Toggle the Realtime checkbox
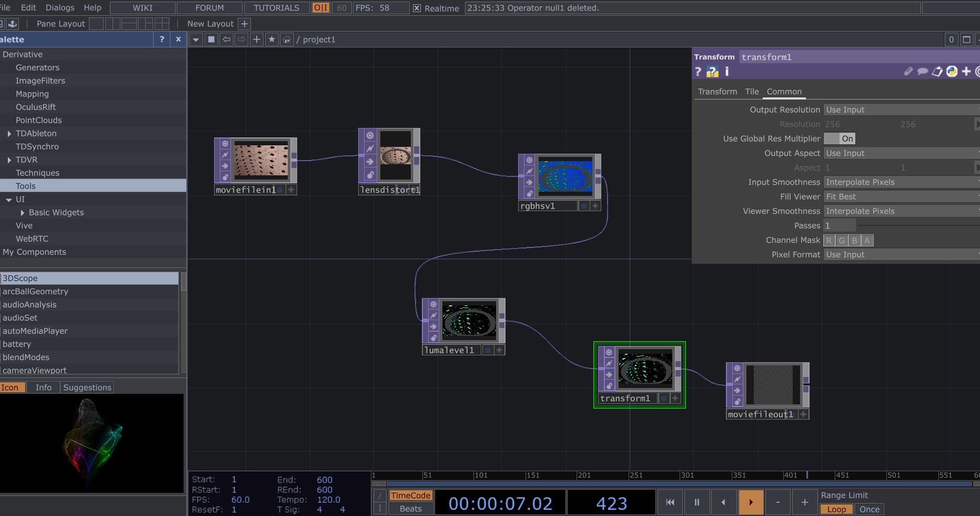The width and height of the screenshot is (980, 516). coord(416,8)
